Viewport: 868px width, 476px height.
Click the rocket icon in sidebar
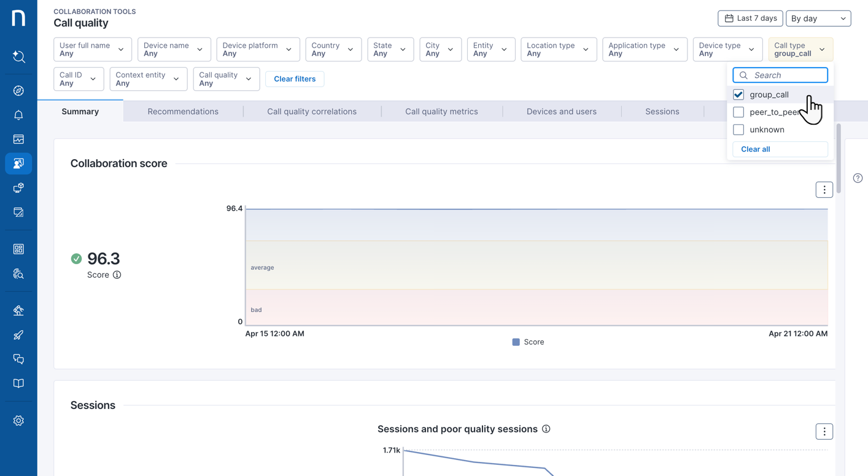(x=18, y=335)
